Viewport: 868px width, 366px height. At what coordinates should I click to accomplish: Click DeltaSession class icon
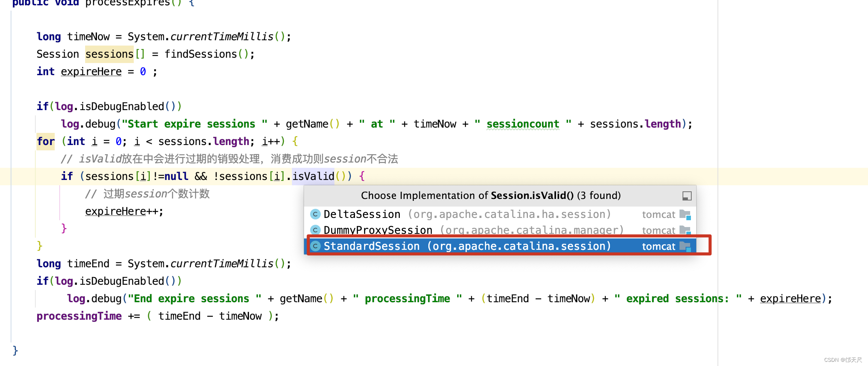pyautogui.click(x=315, y=215)
